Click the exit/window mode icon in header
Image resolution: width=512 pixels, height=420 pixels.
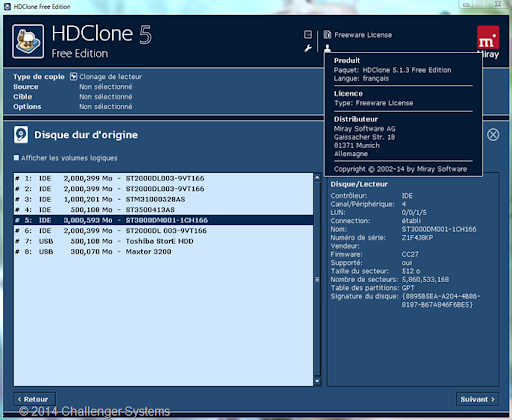point(308,34)
